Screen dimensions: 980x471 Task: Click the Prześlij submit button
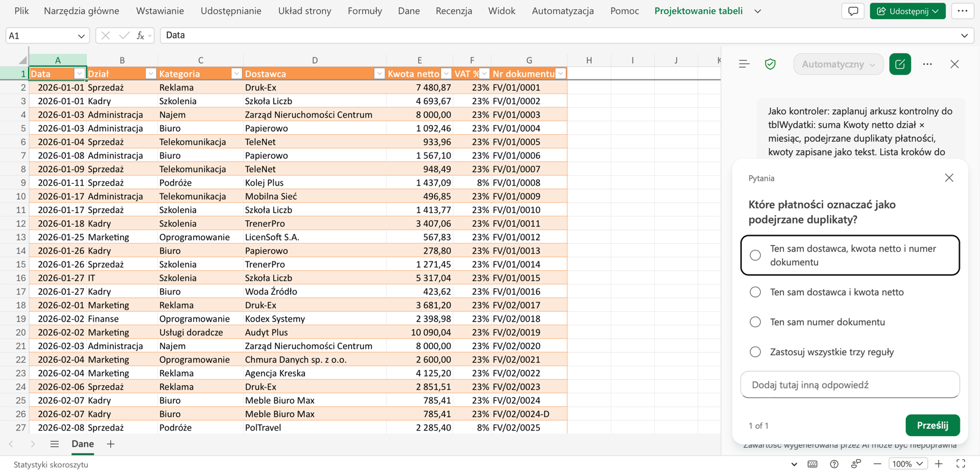click(x=932, y=425)
